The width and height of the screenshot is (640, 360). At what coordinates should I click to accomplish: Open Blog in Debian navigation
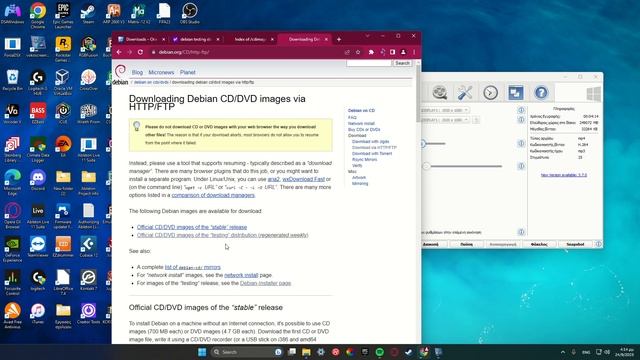[137, 72]
